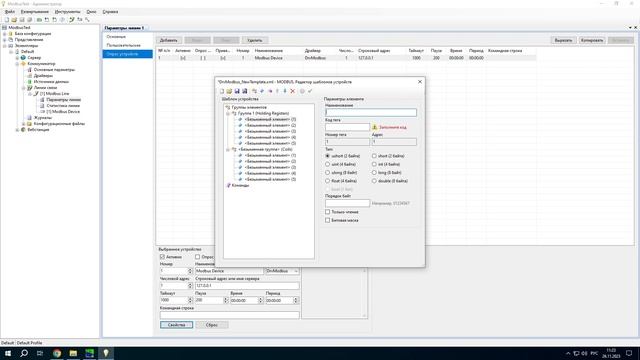Select the ulong (8 байт) type
The height and width of the screenshot is (360, 640).
pyautogui.click(x=327, y=173)
